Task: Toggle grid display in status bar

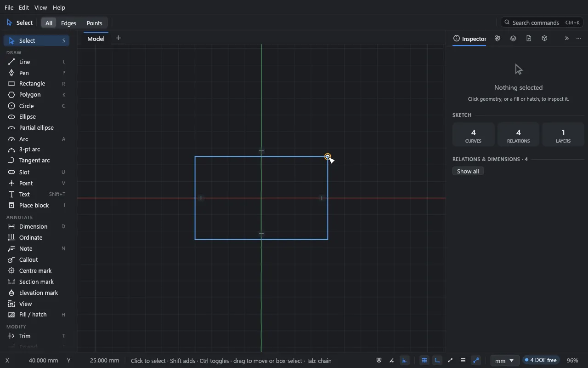Action: tap(424, 361)
